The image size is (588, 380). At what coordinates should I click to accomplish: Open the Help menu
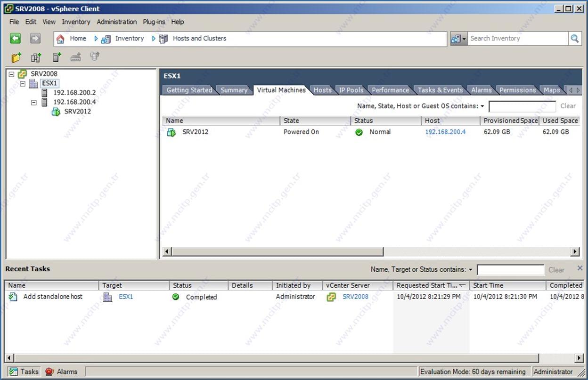click(x=178, y=22)
